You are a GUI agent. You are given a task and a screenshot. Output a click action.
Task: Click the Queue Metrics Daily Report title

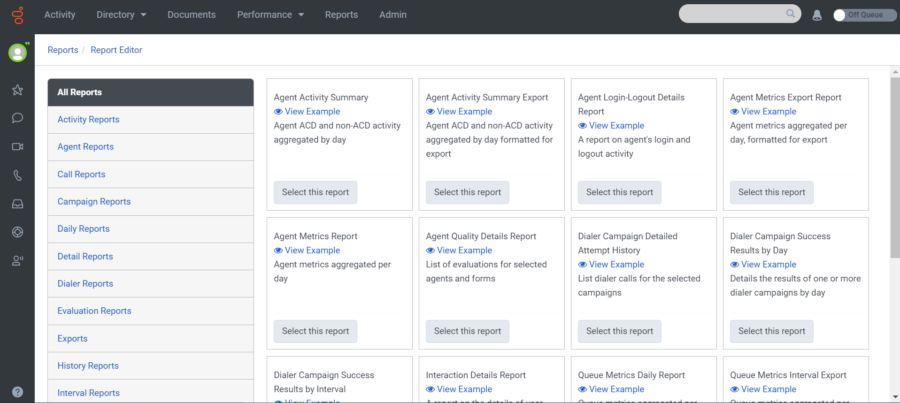[631, 375]
